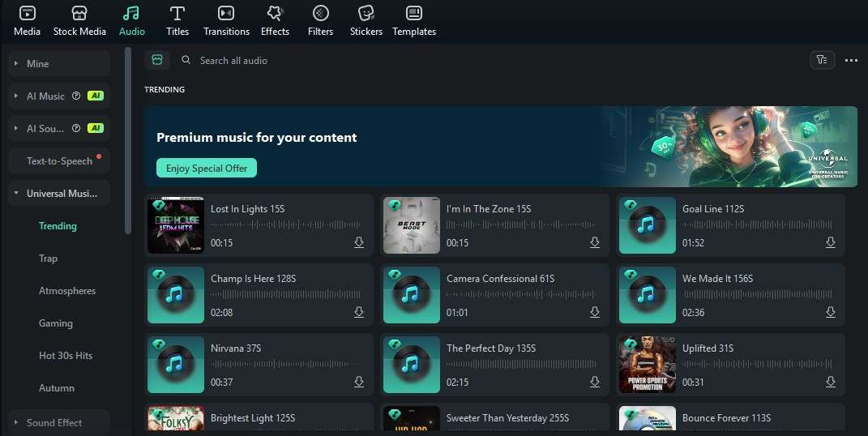Select Camera Confessional vinyl thumbnail
868x436 pixels.
click(411, 295)
